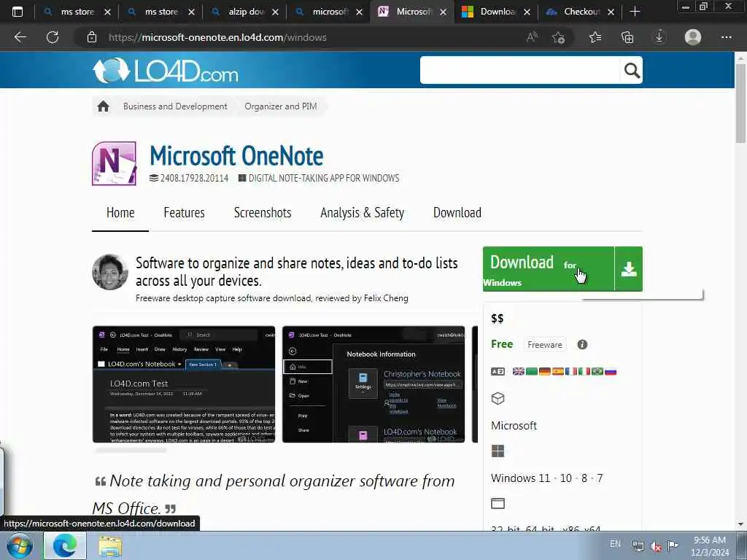This screenshot has height=560, width=747.
Task: Reload the page with refresh icon
Action: [53, 37]
